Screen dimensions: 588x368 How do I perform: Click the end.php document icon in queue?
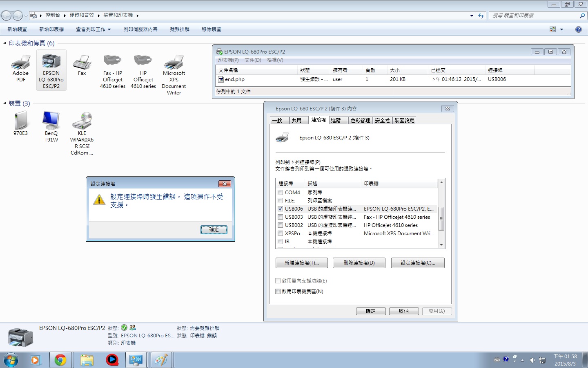[221, 79]
